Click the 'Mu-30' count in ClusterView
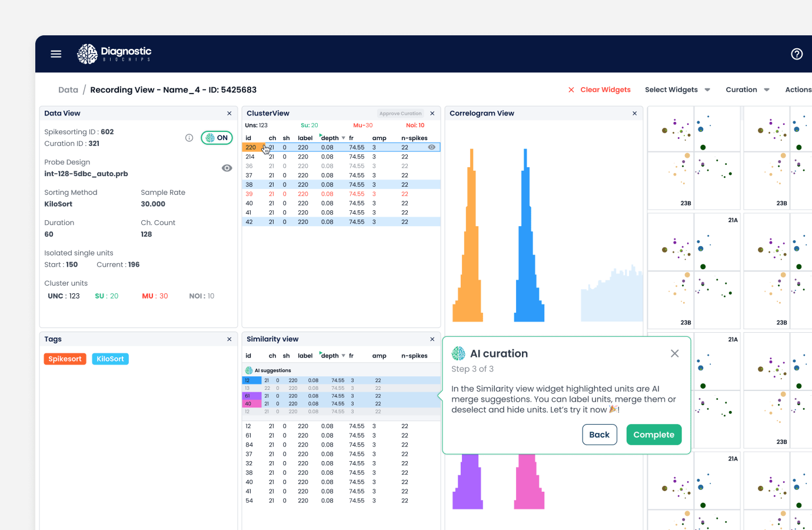Screen dimensions: 812x530 (363, 125)
